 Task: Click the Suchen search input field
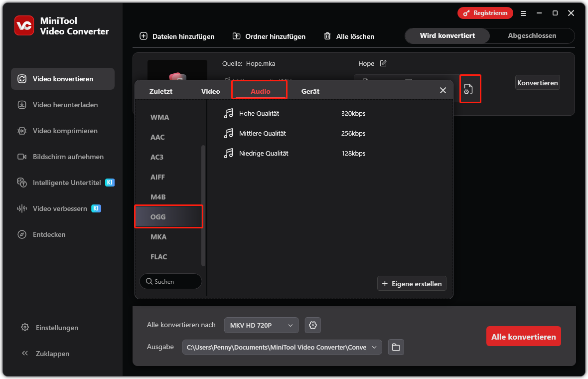click(x=170, y=281)
